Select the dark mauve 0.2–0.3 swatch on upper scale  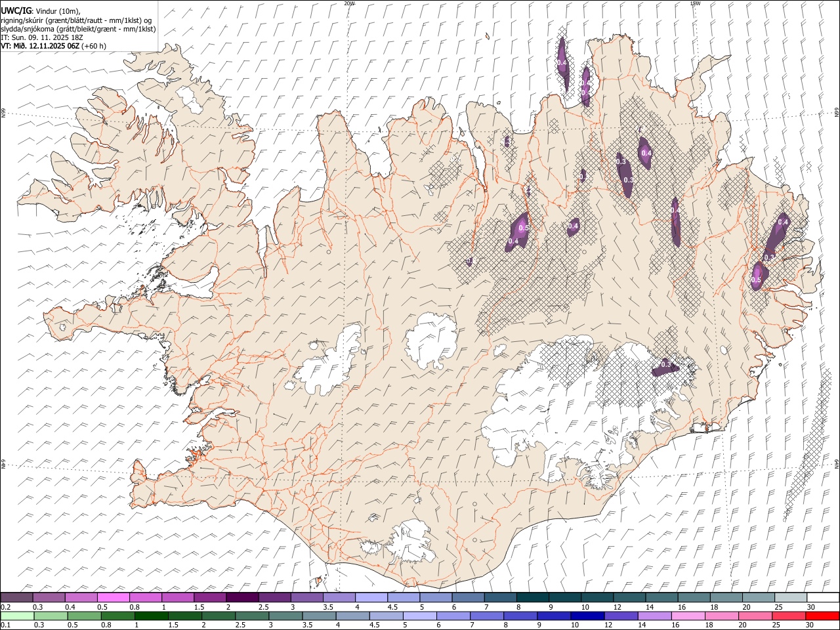click(17, 598)
